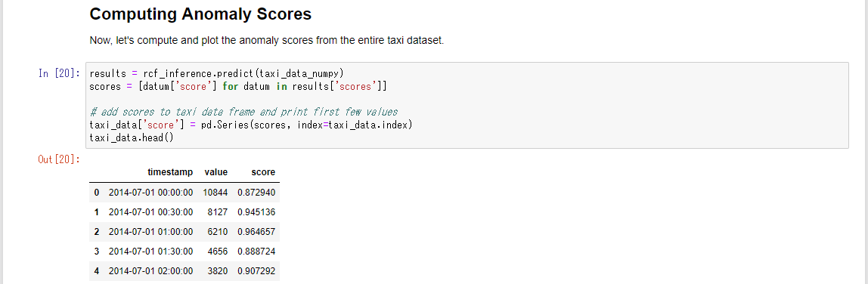Screen dimensions: 868x284
Task: Click the paragraph about plotting anomaly scores
Action: click(267, 41)
